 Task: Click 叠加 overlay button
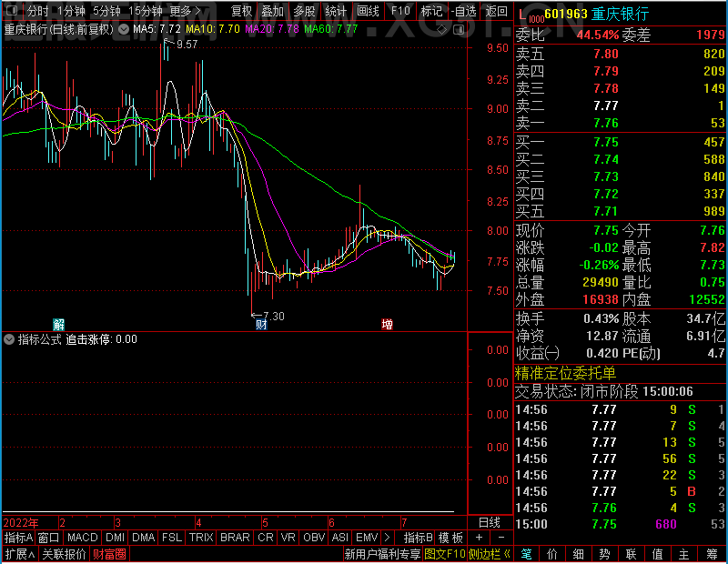(x=272, y=11)
